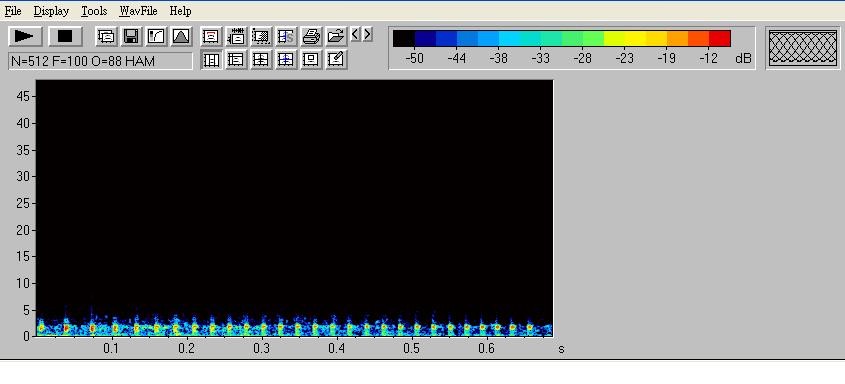Viewport: 845px width, 384px height.
Task: Stop playback with the black square button
Action: pyautogui.click(x=65, y=36)
